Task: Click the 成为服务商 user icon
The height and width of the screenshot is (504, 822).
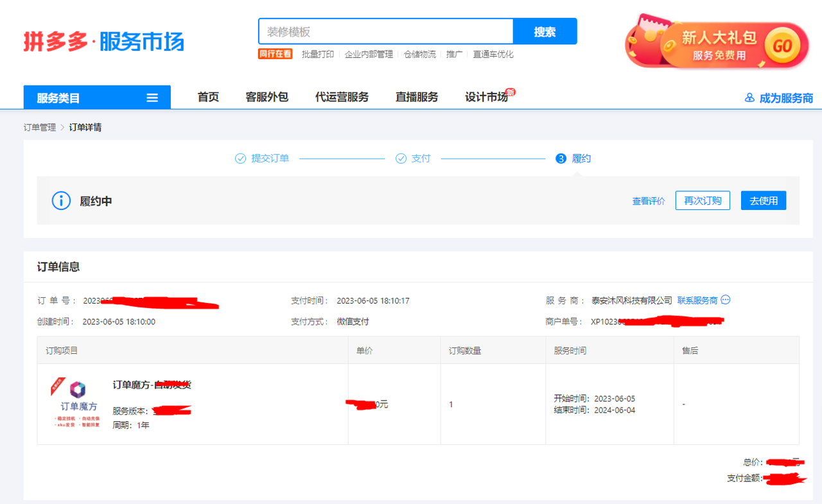Action: [749, 98]
